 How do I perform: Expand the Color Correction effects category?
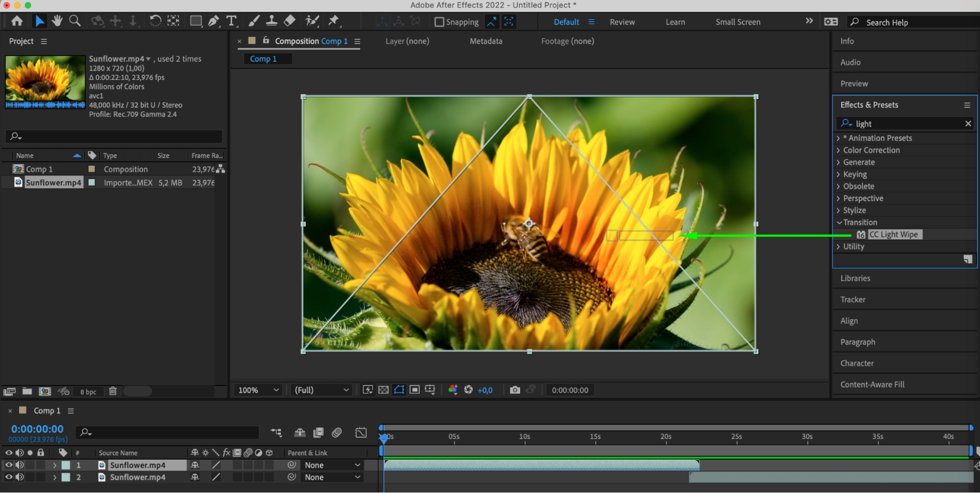(838, 150)
